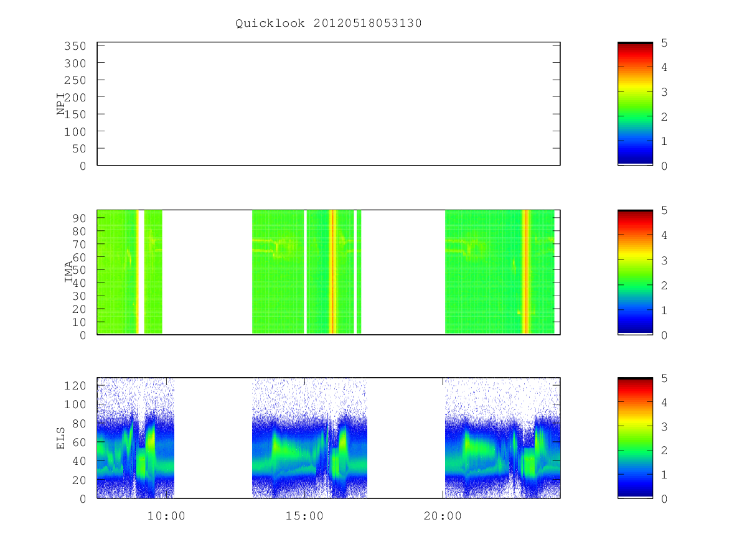Click the 20:00 time axis label

pos(443,516)
